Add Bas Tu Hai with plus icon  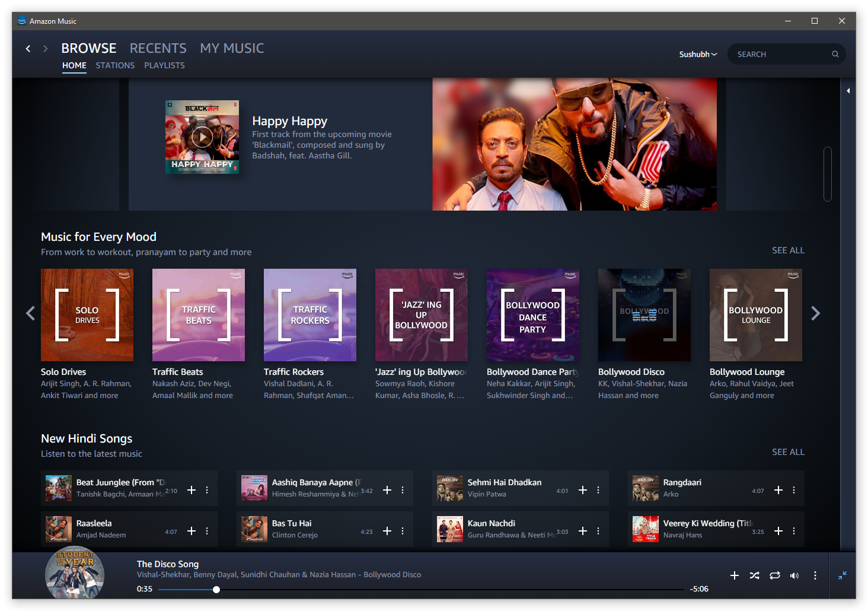point(387,531)
